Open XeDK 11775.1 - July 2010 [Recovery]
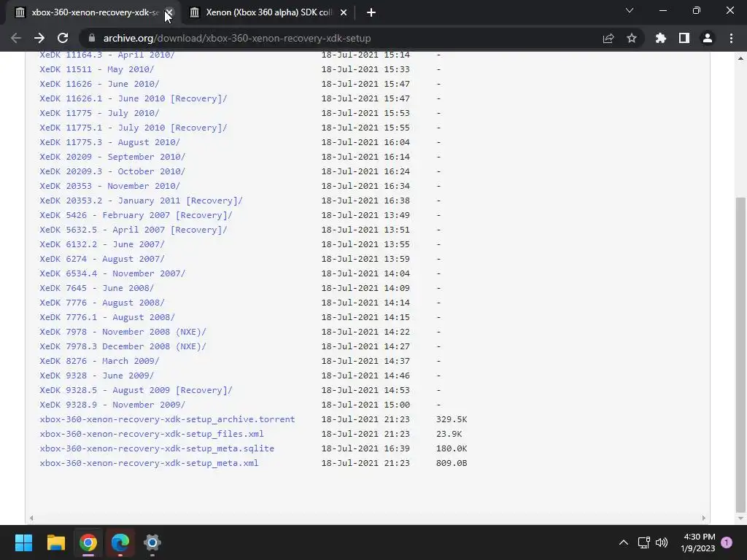Viewport: 747px width, 560px height. coord(133,128)
